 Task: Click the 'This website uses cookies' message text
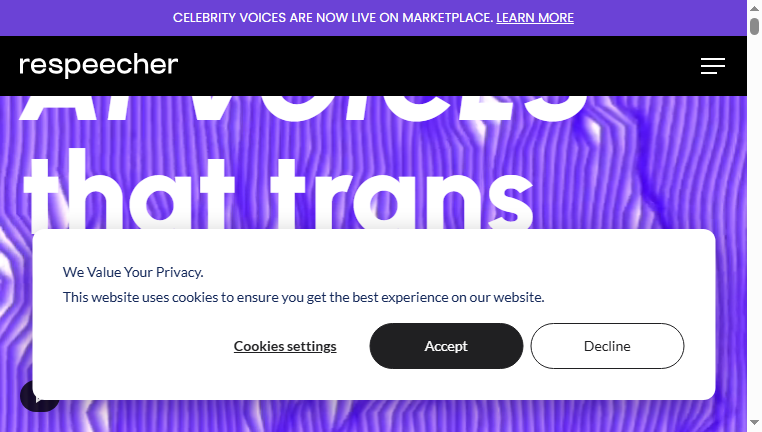303,297
